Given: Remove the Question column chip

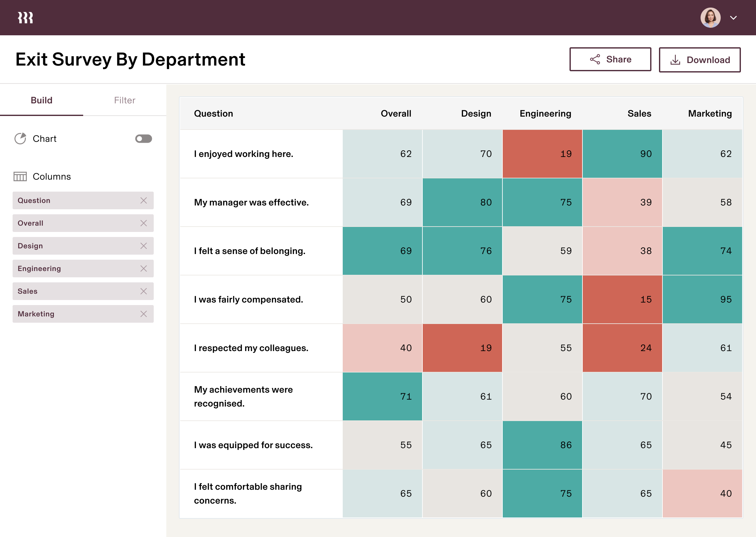Looking at the screenshot, I should click(144, 200).
